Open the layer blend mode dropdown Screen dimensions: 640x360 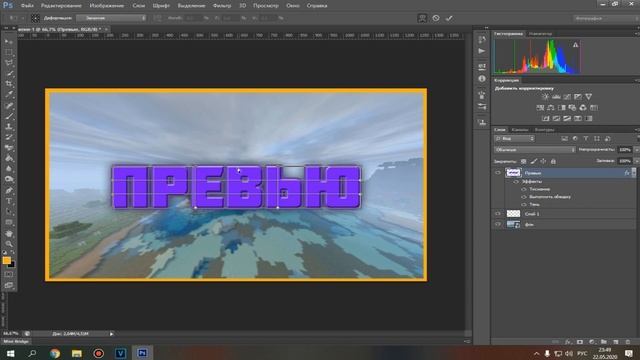point(535,150)
